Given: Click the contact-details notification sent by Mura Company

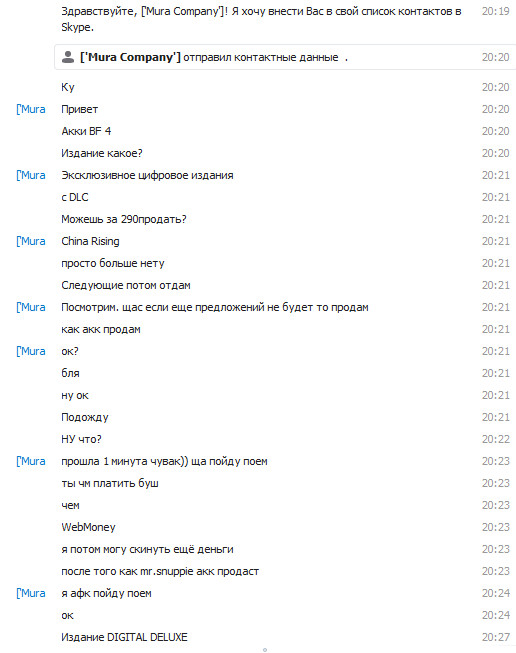Looking at the screenshot, I should coord(285,57).
